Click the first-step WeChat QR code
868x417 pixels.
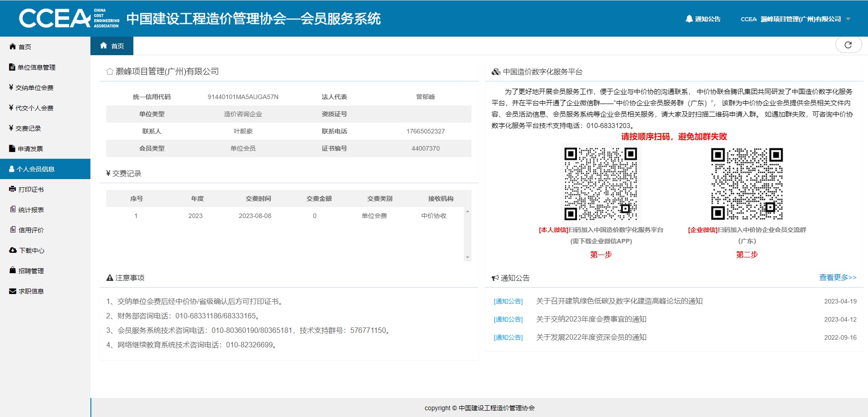point(601,184)
